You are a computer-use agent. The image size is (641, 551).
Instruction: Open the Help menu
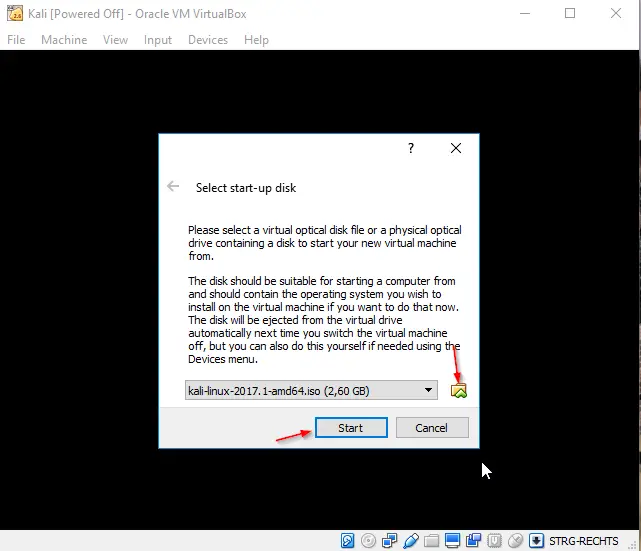256,40
